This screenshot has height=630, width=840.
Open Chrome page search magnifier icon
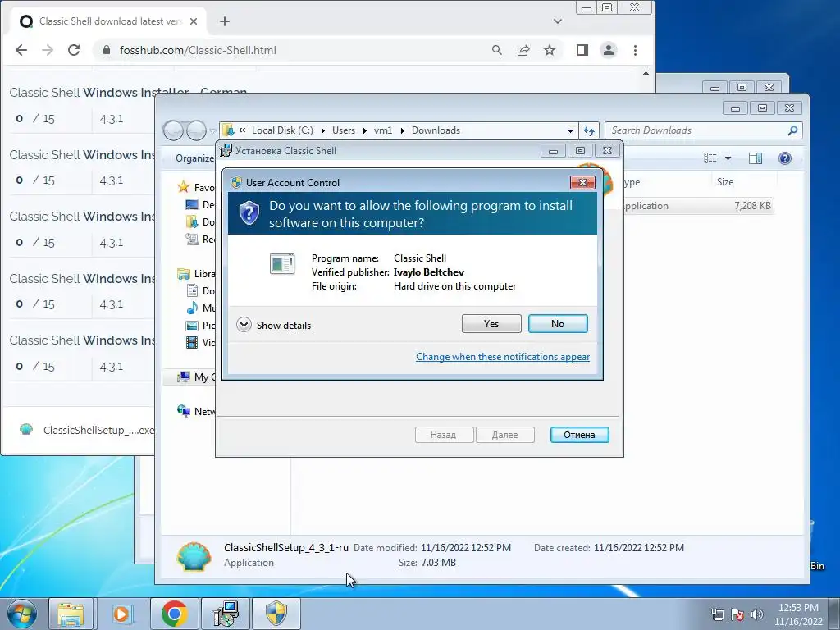496,50
